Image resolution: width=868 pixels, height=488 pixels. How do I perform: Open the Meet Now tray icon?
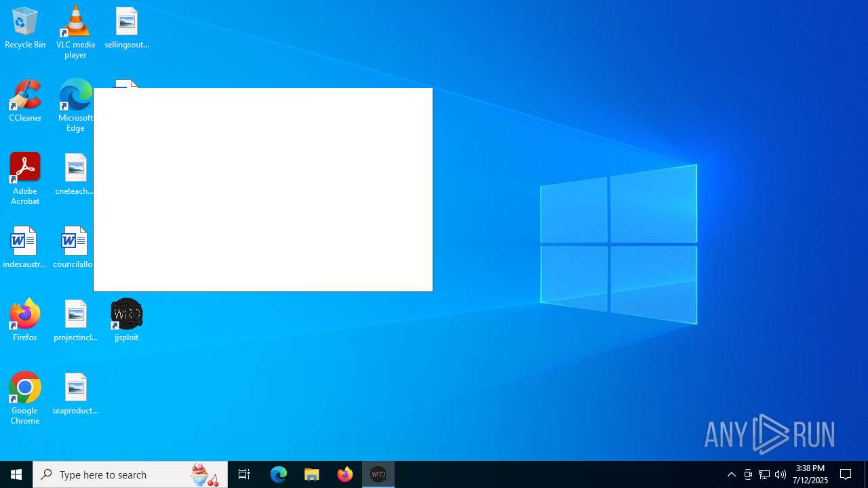pos(748,474)
